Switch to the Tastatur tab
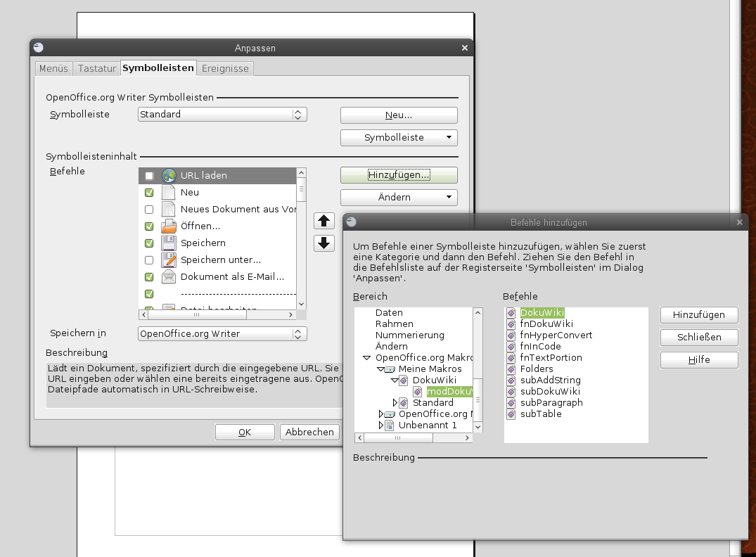756x557 pixels. tap(97, 68)
